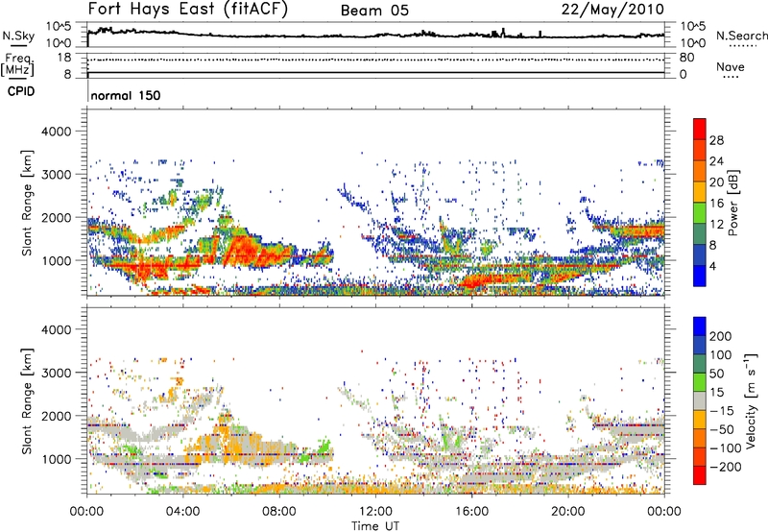Click the 'Nave' legend label
Image resolution: width=768 pixels, height=532 pixels.
730,66
